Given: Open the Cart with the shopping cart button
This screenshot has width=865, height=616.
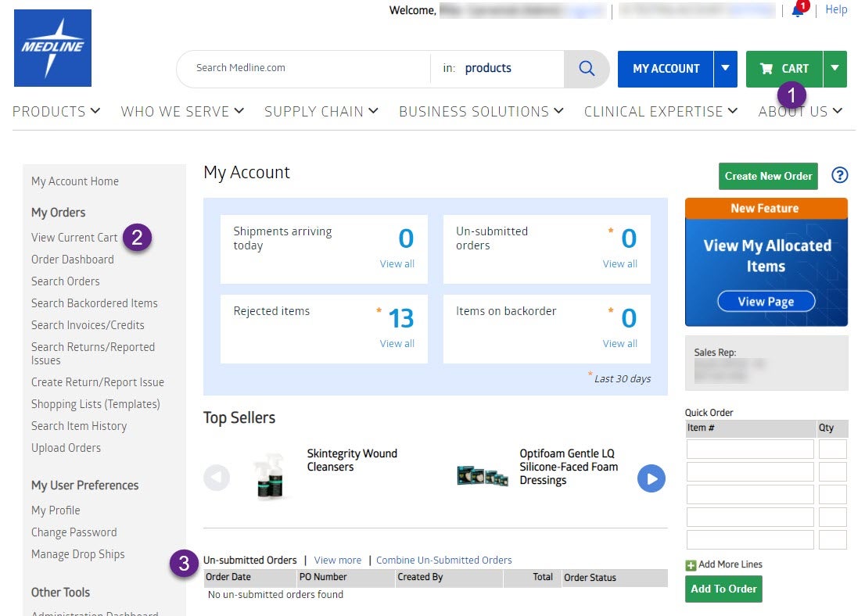Looking at the screenshot, I should point(784,69).
